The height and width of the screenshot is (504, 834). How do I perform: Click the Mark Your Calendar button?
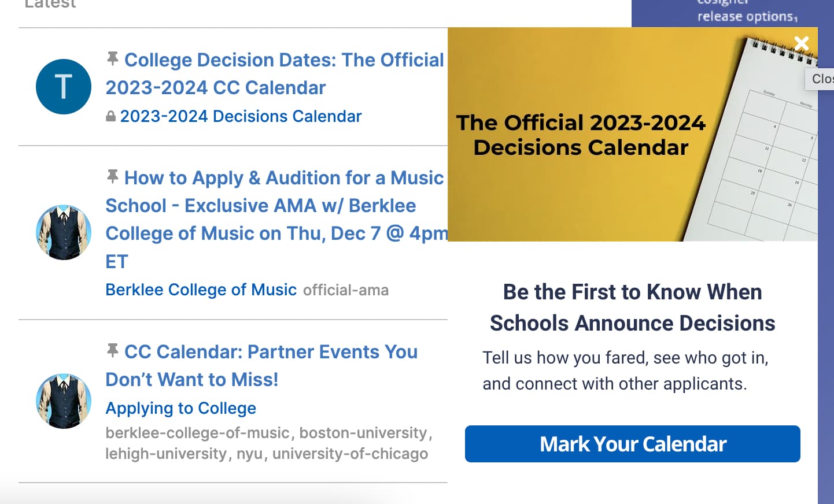point(633,444)
